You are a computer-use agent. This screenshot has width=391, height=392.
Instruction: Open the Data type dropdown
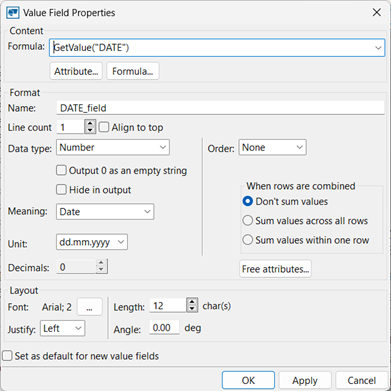coord(113,147)
